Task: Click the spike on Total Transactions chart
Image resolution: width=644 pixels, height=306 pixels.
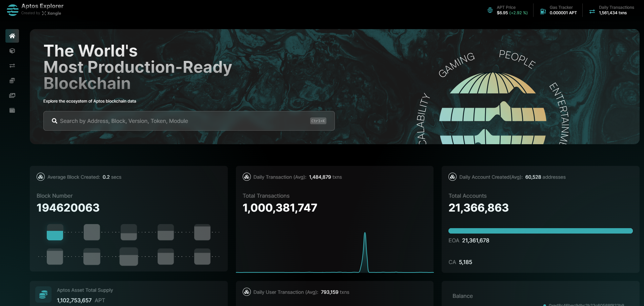Action: [x=365, y=252]
